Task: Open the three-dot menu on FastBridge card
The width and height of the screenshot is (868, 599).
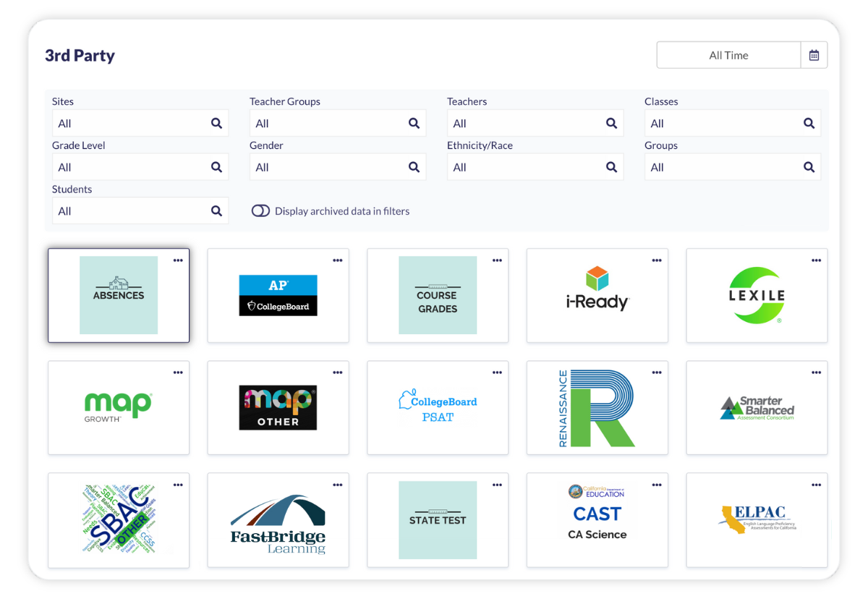Action: [x=338, y=485]
